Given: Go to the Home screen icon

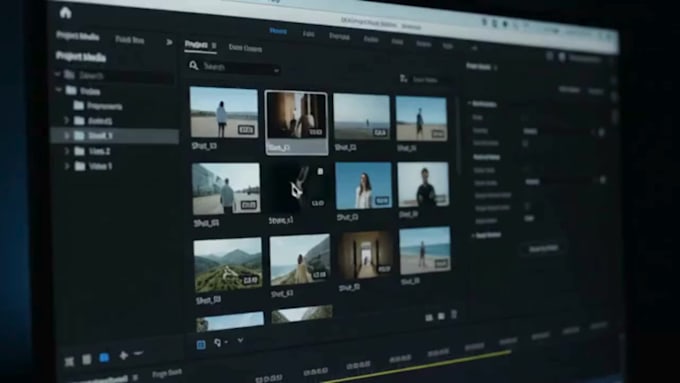Looking at the screenshot, I should pos(65,13).
